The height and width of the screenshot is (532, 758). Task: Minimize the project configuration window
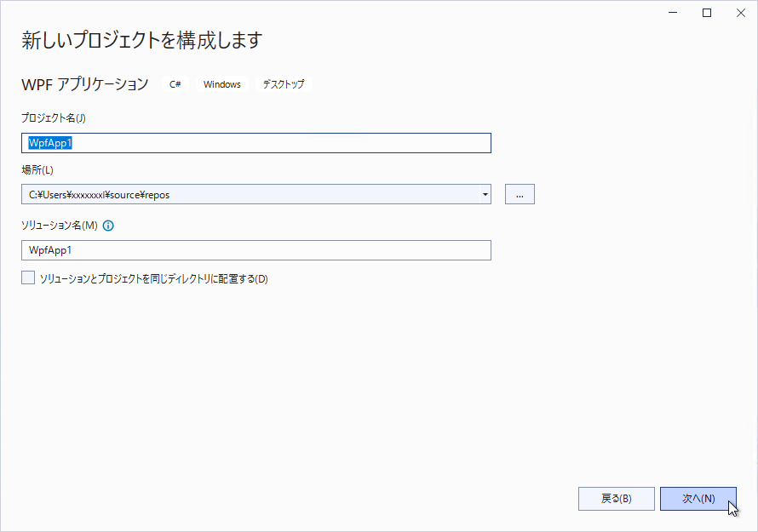673,13
